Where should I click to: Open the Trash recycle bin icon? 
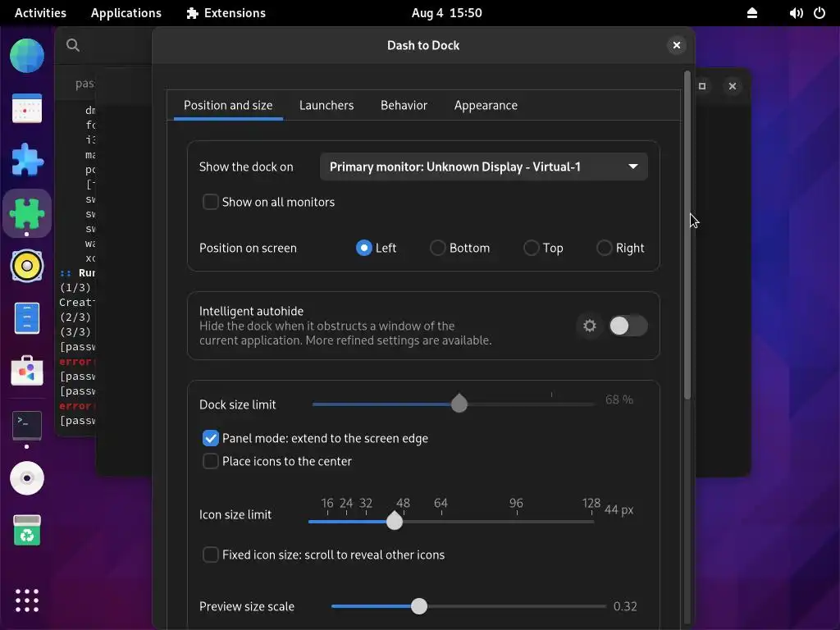point(27,531)
